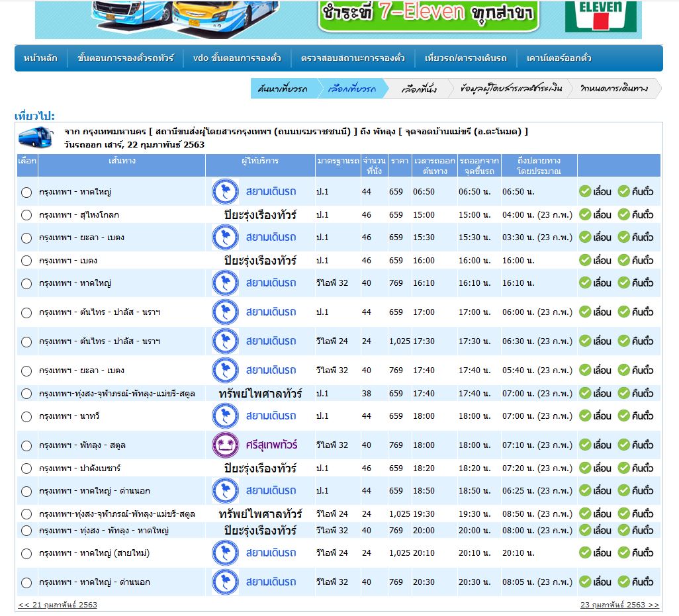The image size is (679, 616).
Task: Select the 19:30 ทรัพย์ไพศาลทัวร์ VIP 24 radio
Action: 26,514
